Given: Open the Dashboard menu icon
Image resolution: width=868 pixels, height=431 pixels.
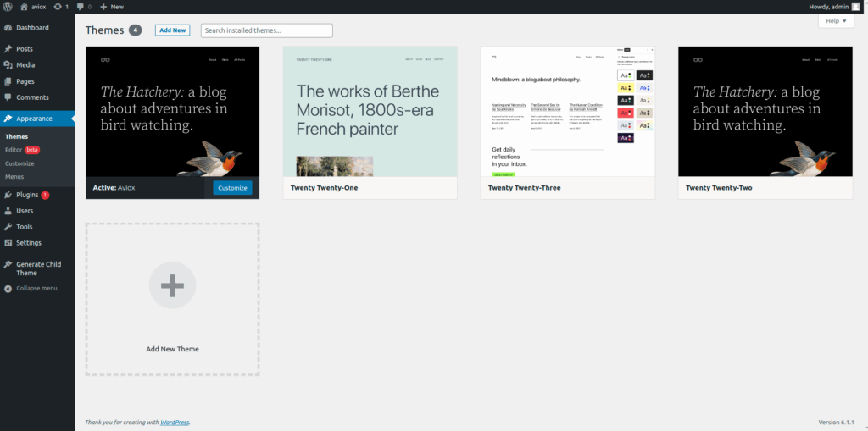Looking at the screenshot, I should point(8,28).
